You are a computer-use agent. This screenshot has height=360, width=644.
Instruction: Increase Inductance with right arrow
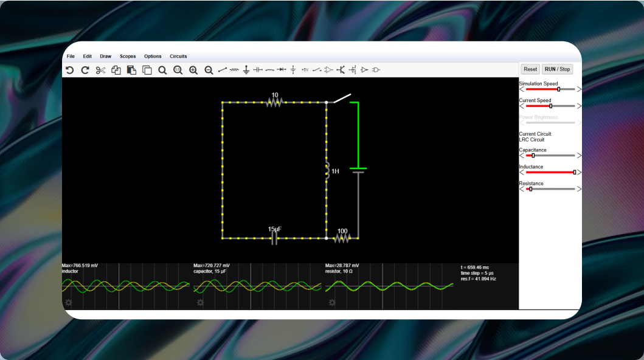tap(579, 173)
